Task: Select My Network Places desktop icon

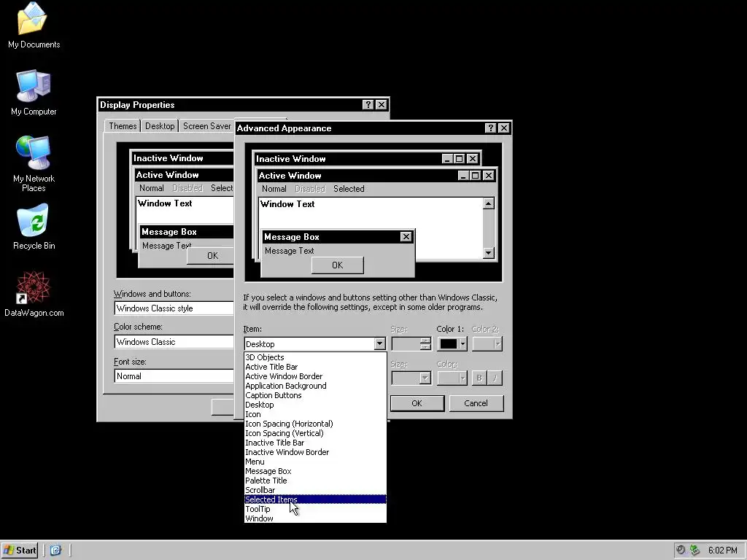Action: (34, 164)
